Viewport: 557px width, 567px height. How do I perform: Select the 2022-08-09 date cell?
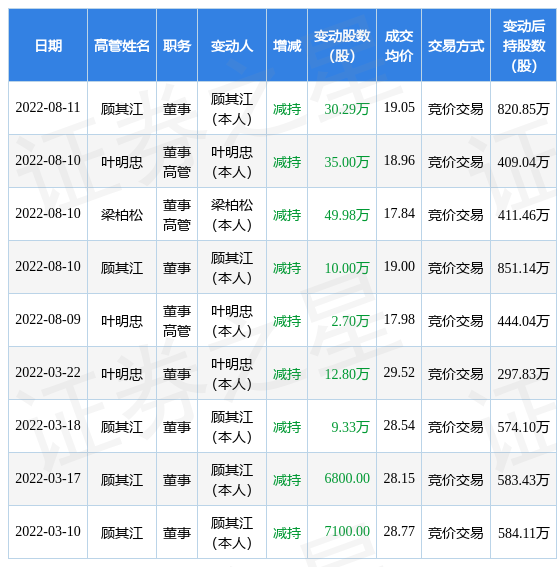click(48, 319)
